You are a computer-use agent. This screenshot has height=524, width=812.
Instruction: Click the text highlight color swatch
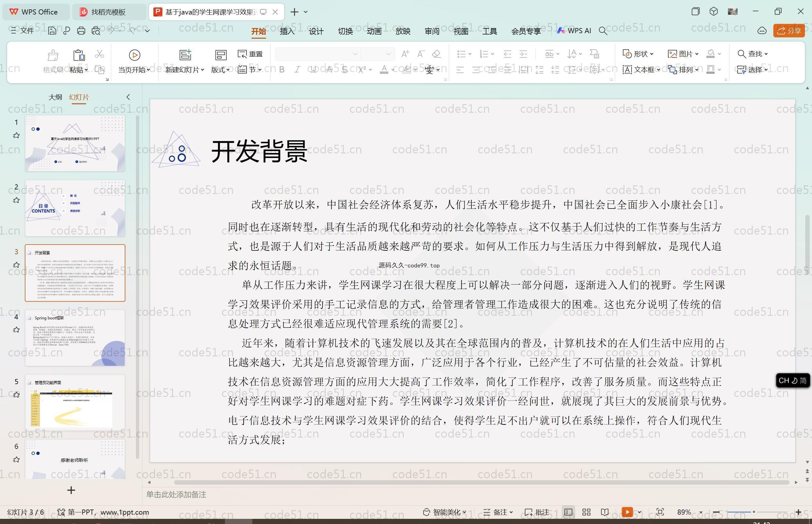pyautogui.click(x=406, y=70)
